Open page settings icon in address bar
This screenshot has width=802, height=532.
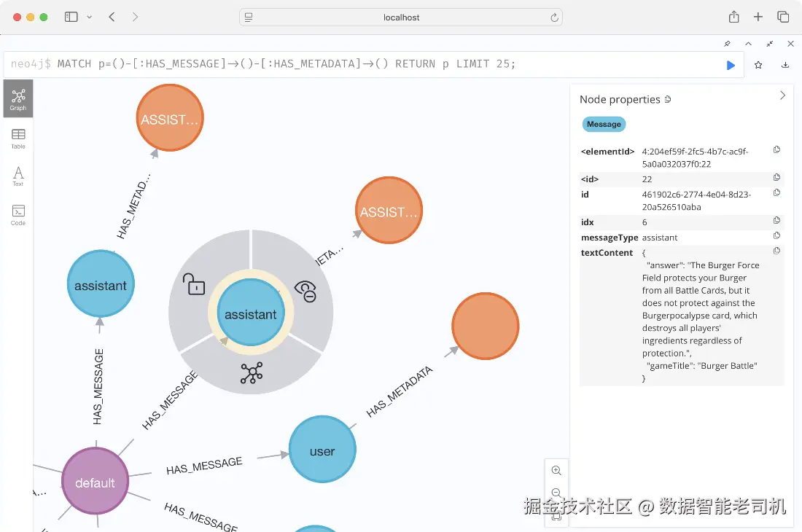249,17
